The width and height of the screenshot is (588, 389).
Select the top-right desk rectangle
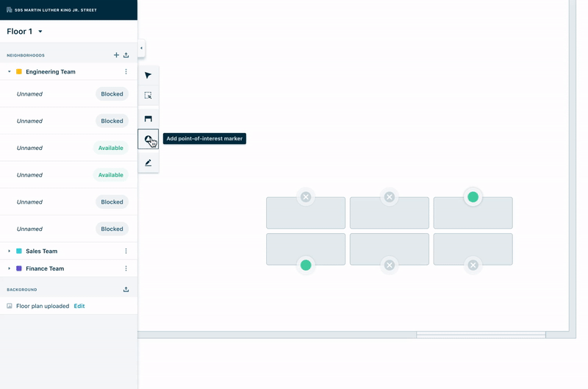(473, 213)
